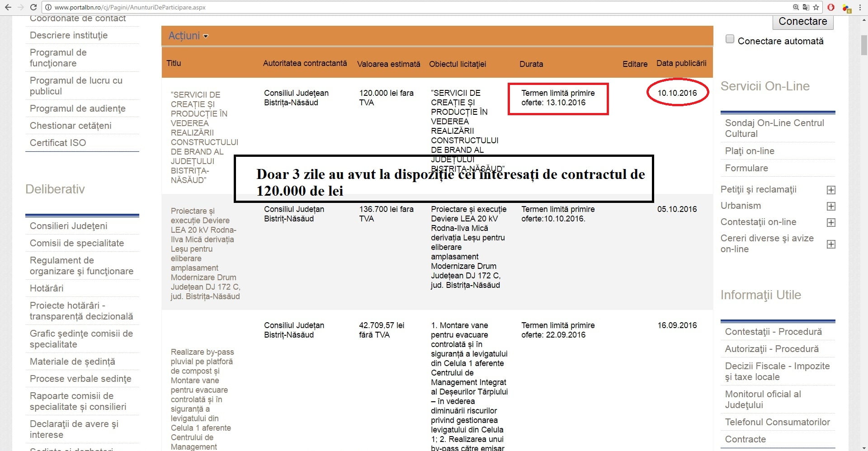Click the colored-dots extension with badge 6
Viewport: 868px width, 451px height.
click(x=846, y=8)
